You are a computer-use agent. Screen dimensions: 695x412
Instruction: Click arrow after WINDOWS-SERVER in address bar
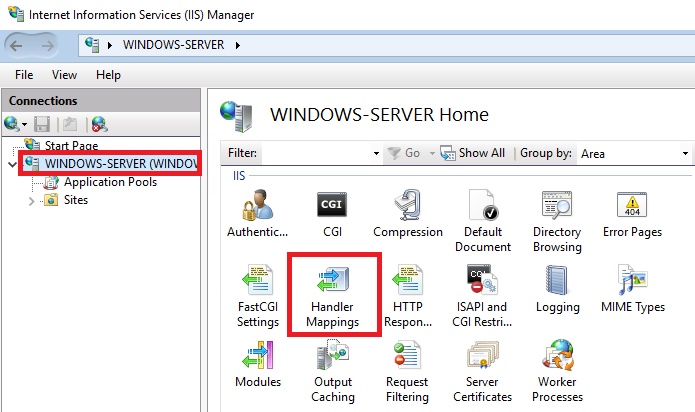coord(238,45)
